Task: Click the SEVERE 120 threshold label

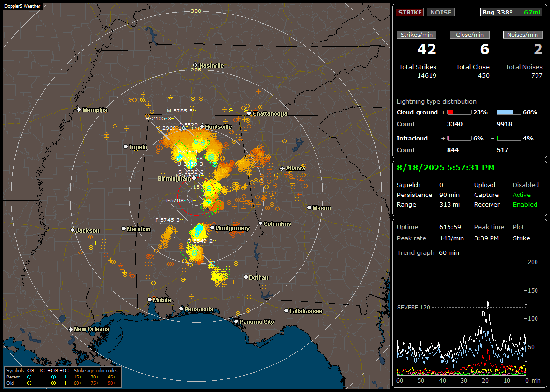Action: [413, 308]
